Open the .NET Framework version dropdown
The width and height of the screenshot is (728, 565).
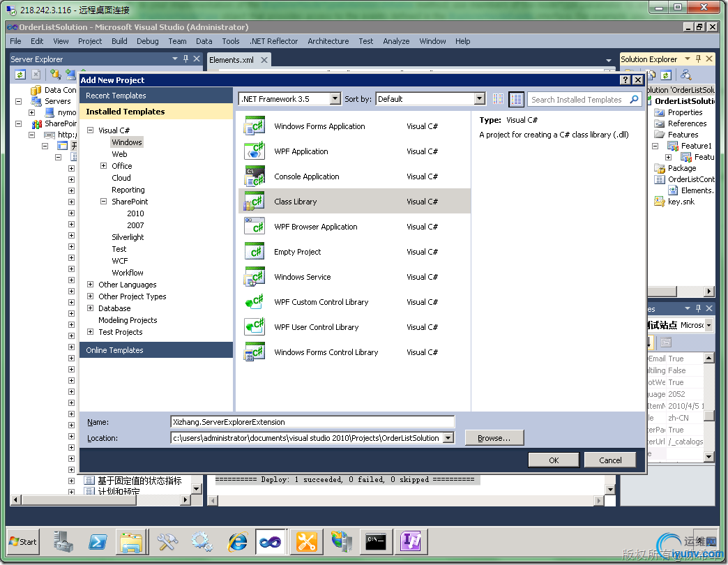(335, 99)
